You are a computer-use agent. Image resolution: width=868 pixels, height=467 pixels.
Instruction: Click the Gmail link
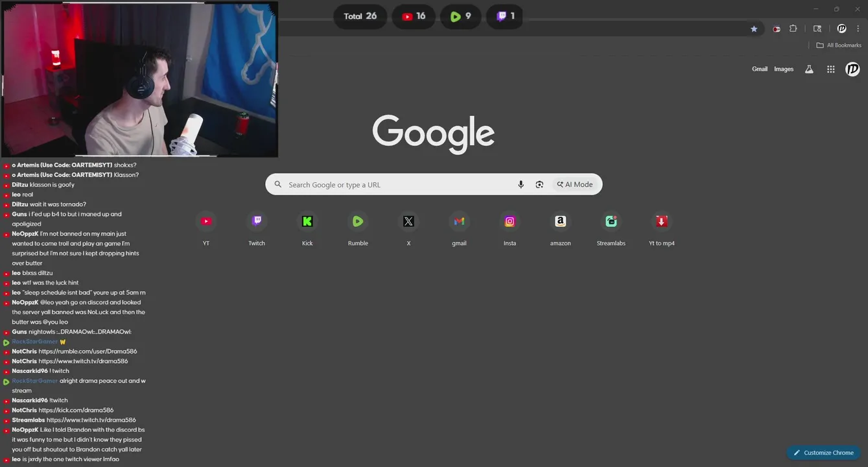tap(760, 69)
